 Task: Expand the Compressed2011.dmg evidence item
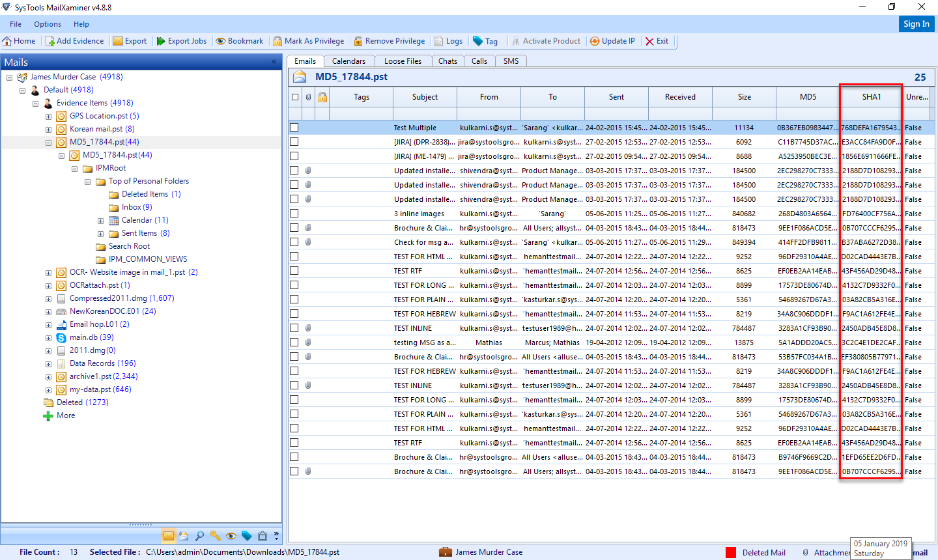coord(48,298)
